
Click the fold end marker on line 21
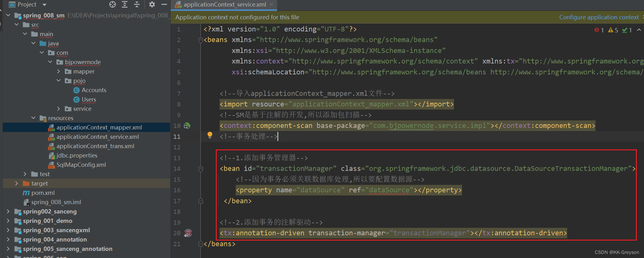[201, 244]
